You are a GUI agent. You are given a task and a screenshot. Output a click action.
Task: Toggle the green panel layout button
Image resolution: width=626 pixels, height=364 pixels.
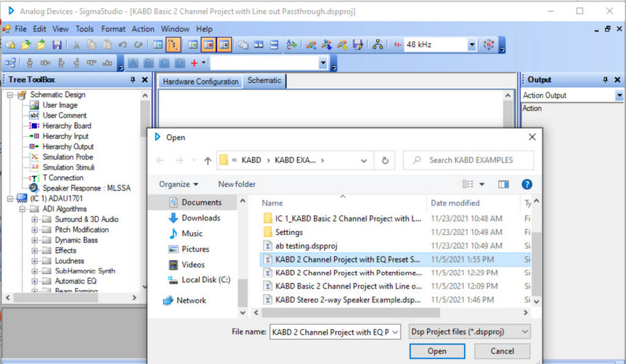point(193,45)
